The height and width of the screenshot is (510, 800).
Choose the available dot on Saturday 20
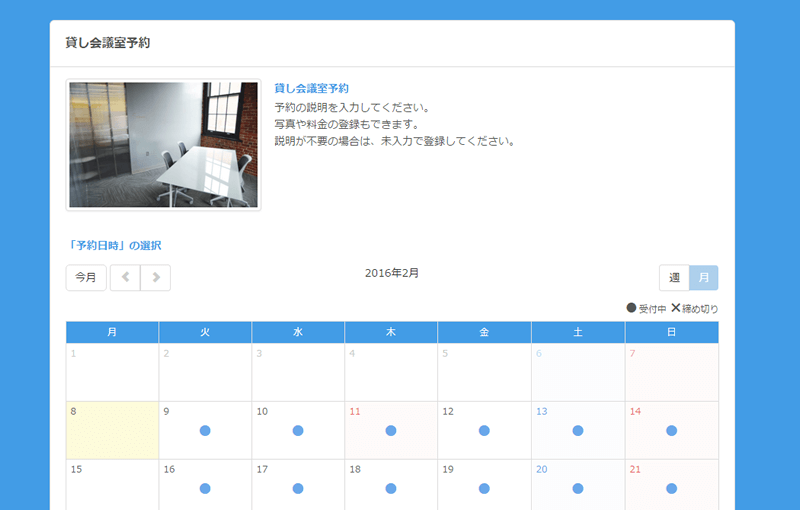coord(578,488)
